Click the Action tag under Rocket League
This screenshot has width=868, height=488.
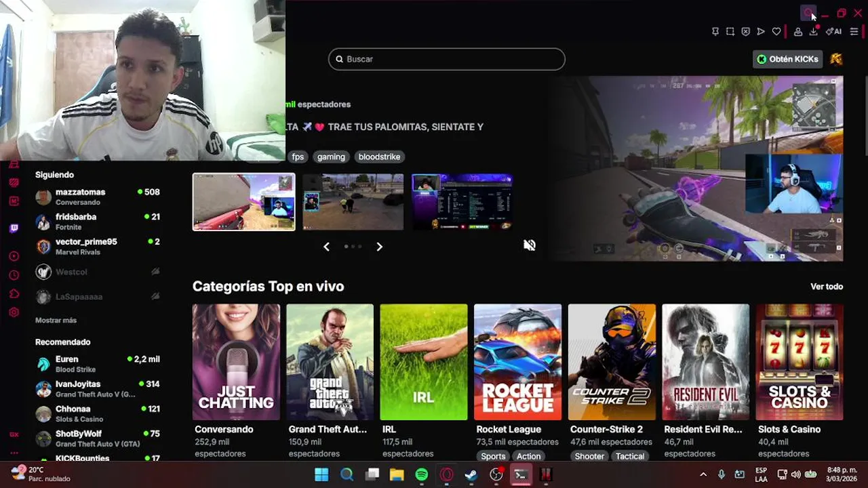[529, 456]
